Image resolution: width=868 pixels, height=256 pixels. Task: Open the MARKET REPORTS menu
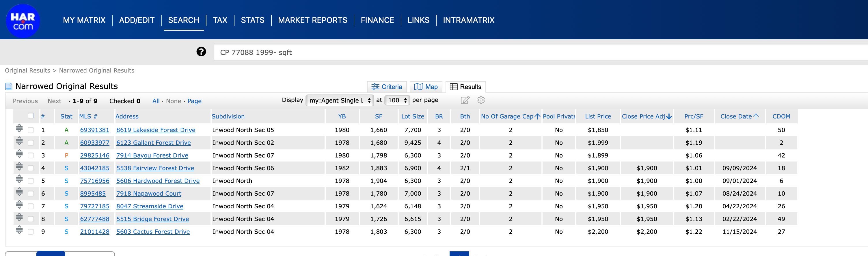pos(312,20)
